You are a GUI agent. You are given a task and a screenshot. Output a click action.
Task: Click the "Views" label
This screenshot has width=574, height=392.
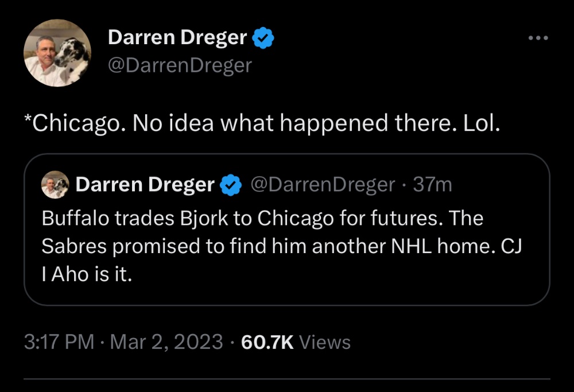[325, 343]
